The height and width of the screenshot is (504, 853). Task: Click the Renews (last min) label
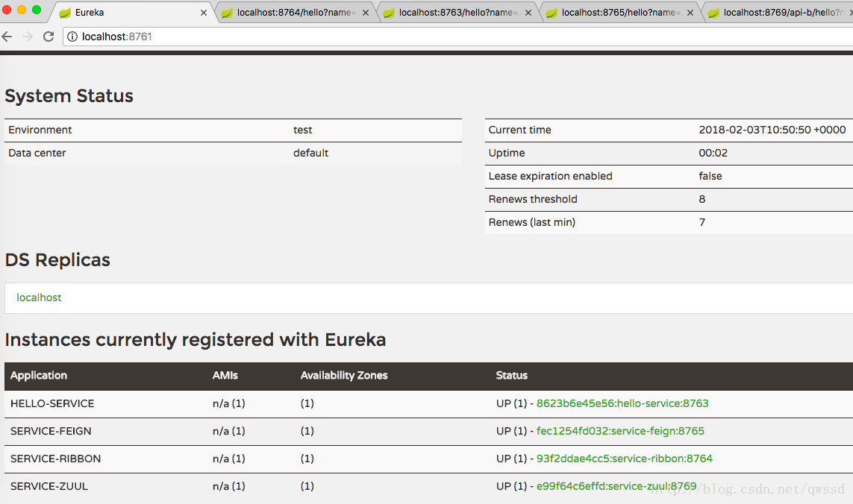531,222
